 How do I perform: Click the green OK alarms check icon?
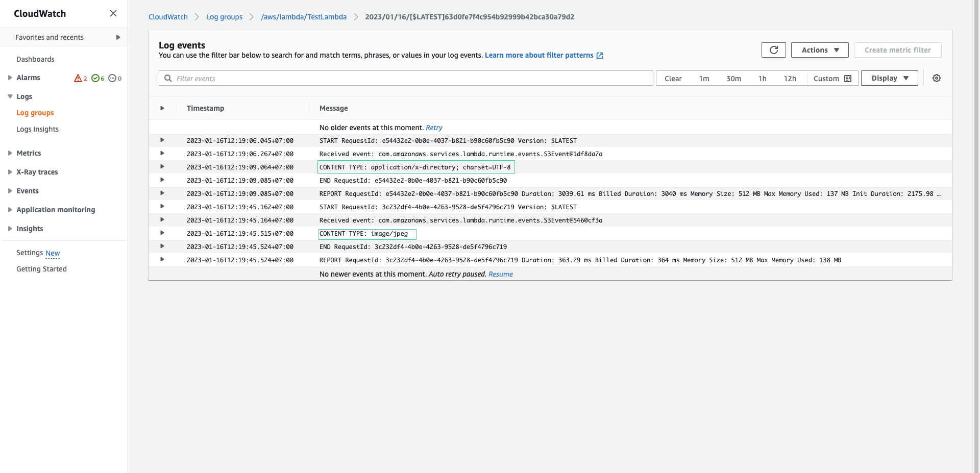coord(95,78)
